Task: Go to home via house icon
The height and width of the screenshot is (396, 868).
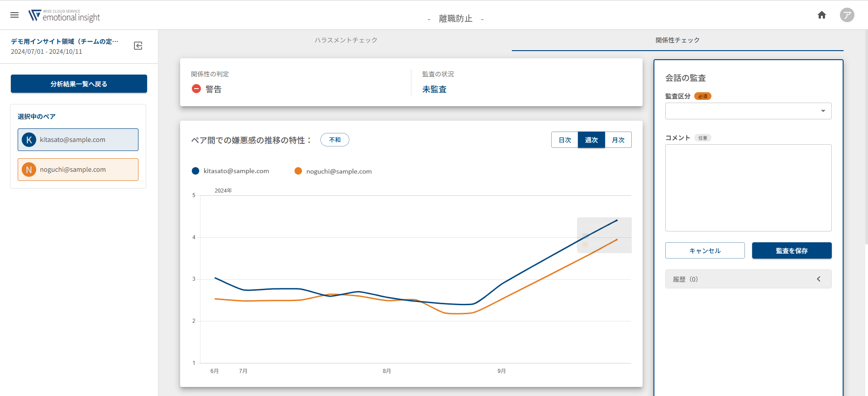Action: pyautogui.click(x=822, y=15)
